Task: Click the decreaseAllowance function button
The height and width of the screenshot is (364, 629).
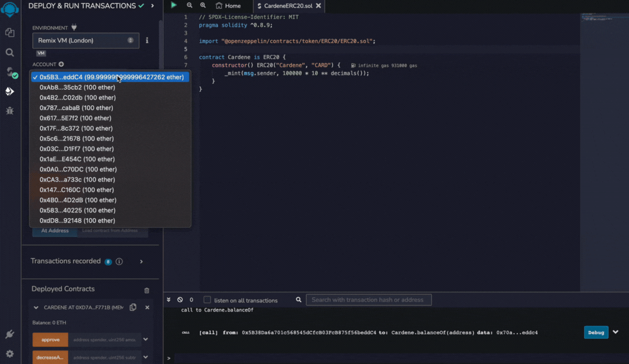Action: click(x=50, y=357)
